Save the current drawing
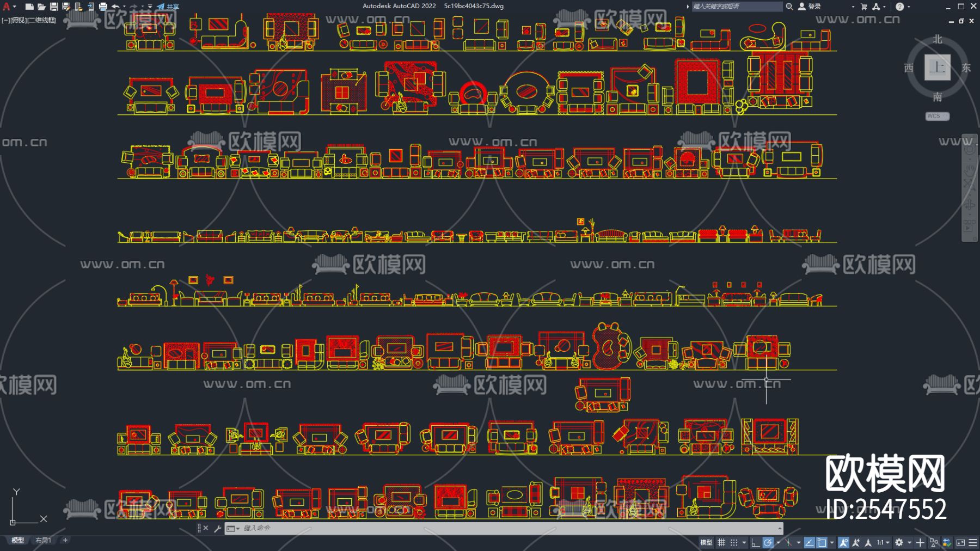Screen dimensions: 980x551 pos(54,7)
